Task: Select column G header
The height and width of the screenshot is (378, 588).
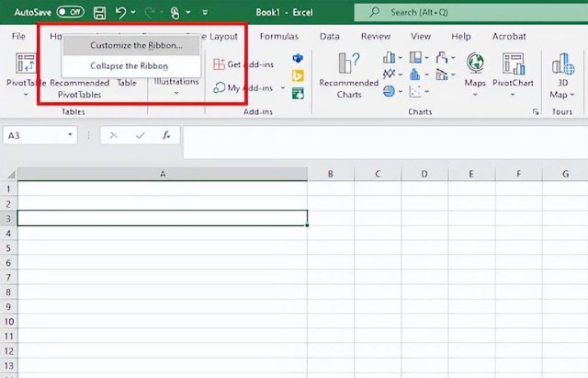Action: click(x=565, y=174)
